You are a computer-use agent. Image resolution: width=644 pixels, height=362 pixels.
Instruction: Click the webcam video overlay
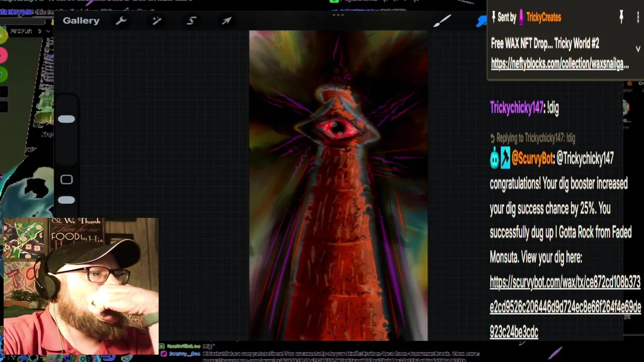pos(80,286)
